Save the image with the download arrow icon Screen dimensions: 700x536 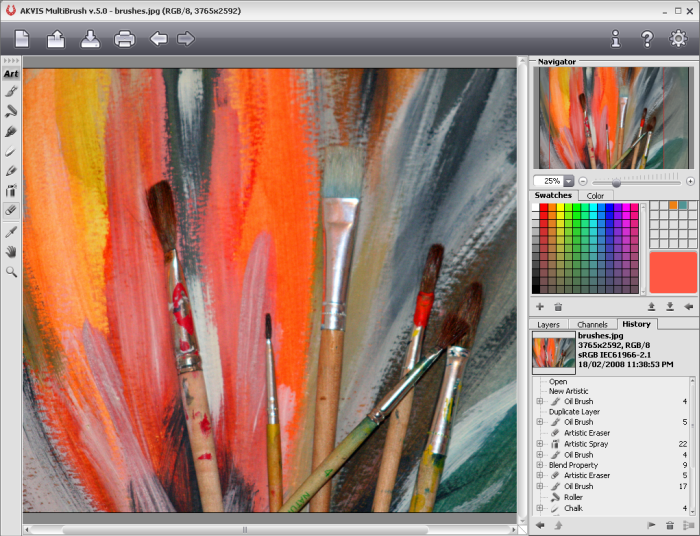(x=90, y=39)
